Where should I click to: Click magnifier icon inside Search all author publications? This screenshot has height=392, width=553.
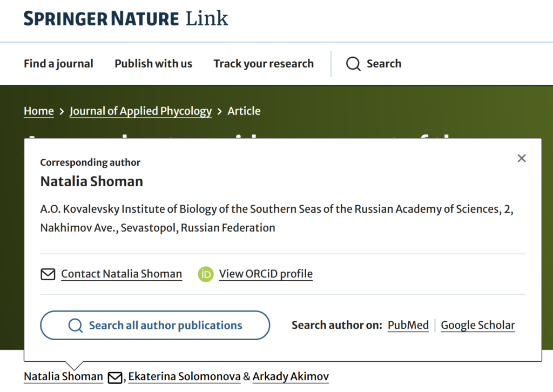click(76, 326)
